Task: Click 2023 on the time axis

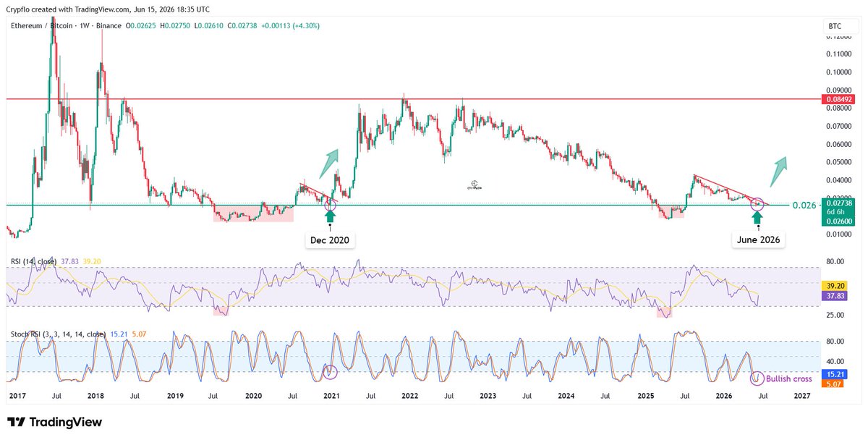Action: (x=488, y=397)
